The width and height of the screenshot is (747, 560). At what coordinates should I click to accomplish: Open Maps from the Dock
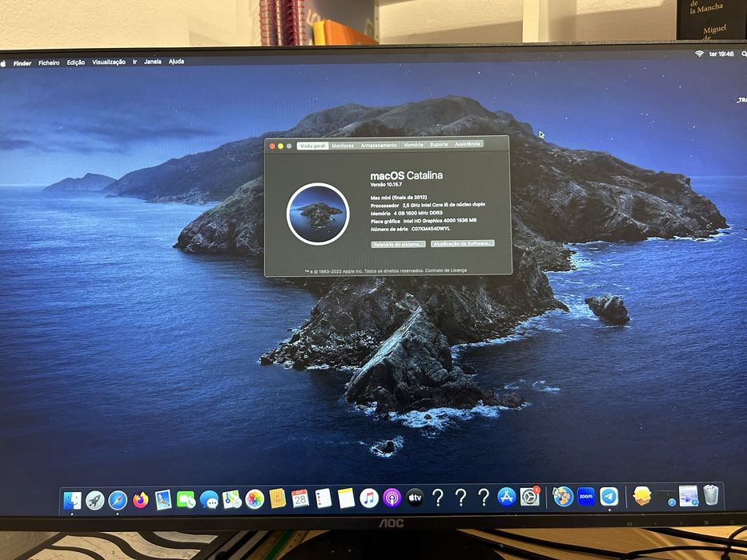click(232, 499)
